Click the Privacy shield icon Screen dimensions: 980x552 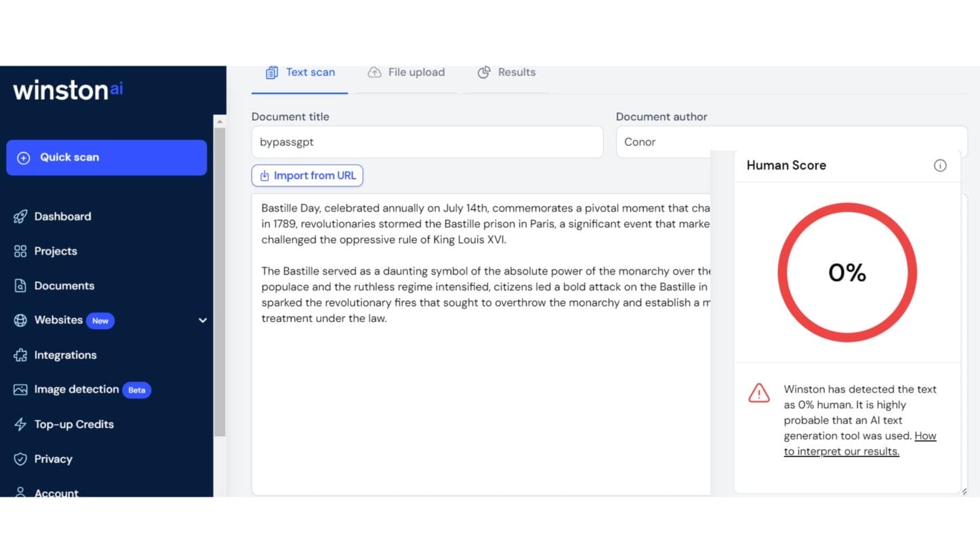(20, 459)
